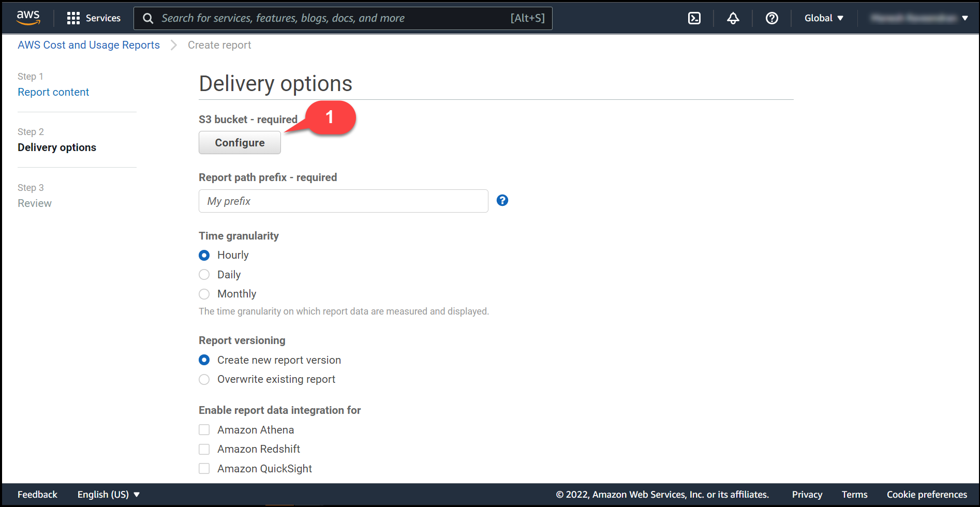Open the Privacy link
Viewport: 980px width, 507px height.
[x=807, y=494]
